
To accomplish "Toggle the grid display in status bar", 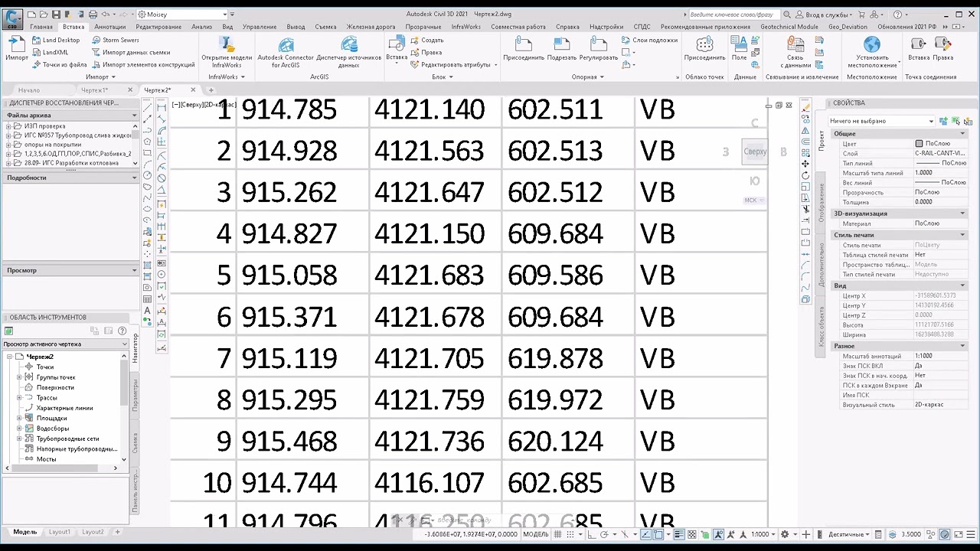I will click(x=557, y=534).
